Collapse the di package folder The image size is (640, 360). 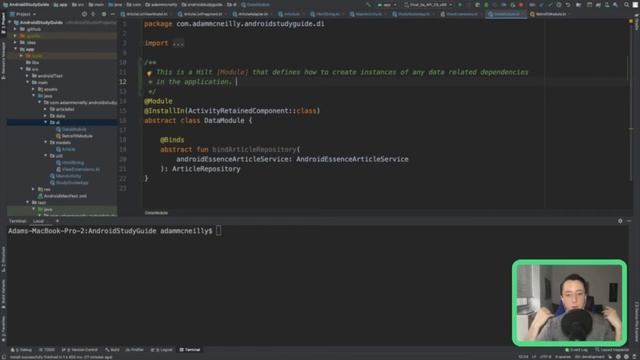tap(46, 122)
